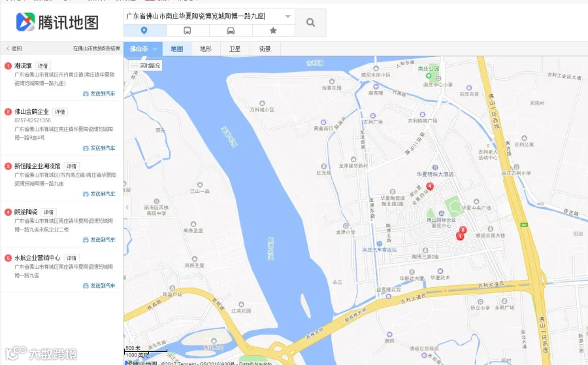Select the 永航企业营销中心 result title

click(37, 258)
